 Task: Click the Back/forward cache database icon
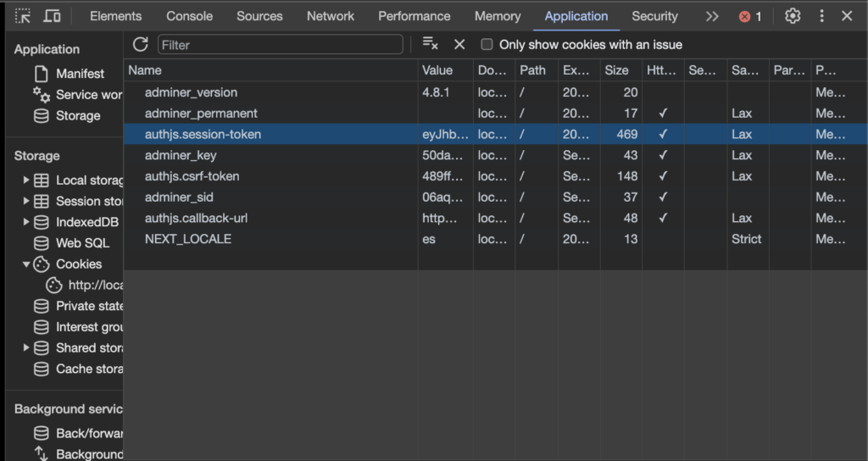[x=42, y=433]
